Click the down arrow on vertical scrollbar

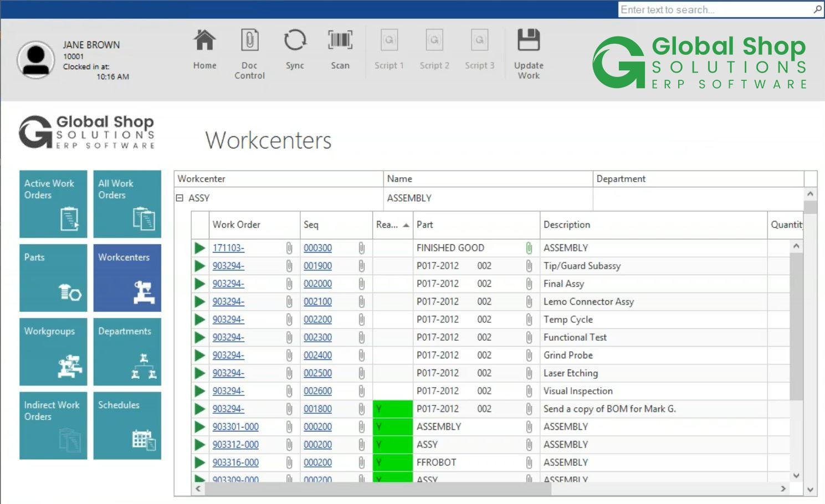pyautogui.click(x=796, y=475)
